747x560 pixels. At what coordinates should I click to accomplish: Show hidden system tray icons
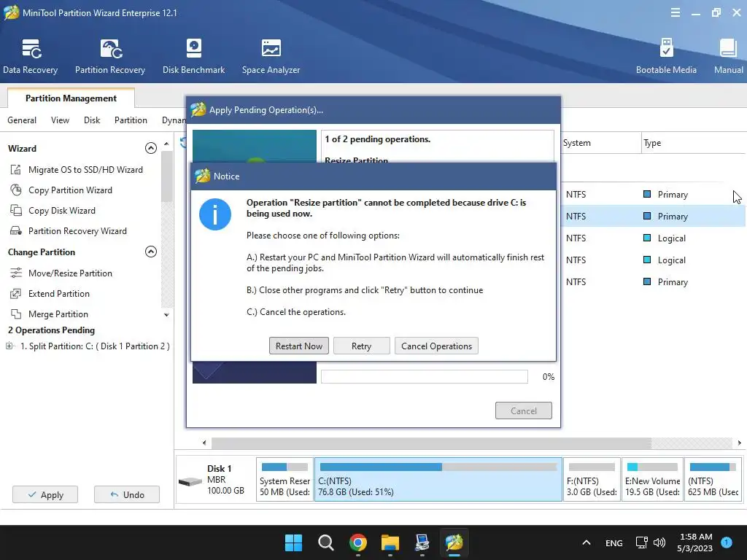coord(587,542)
